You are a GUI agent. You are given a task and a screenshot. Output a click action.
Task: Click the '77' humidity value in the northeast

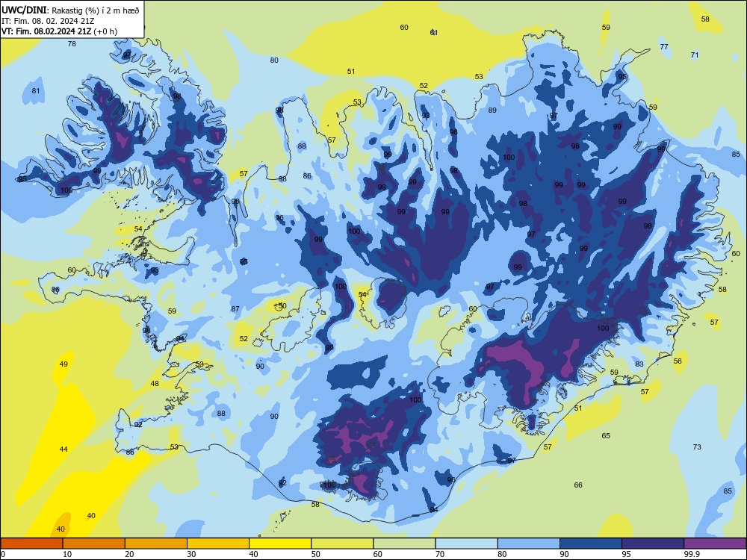point(664,46)
